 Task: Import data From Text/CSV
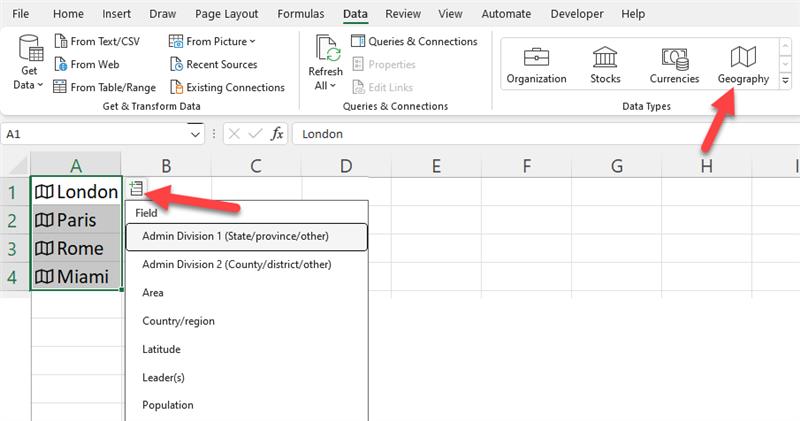(97, 41)
